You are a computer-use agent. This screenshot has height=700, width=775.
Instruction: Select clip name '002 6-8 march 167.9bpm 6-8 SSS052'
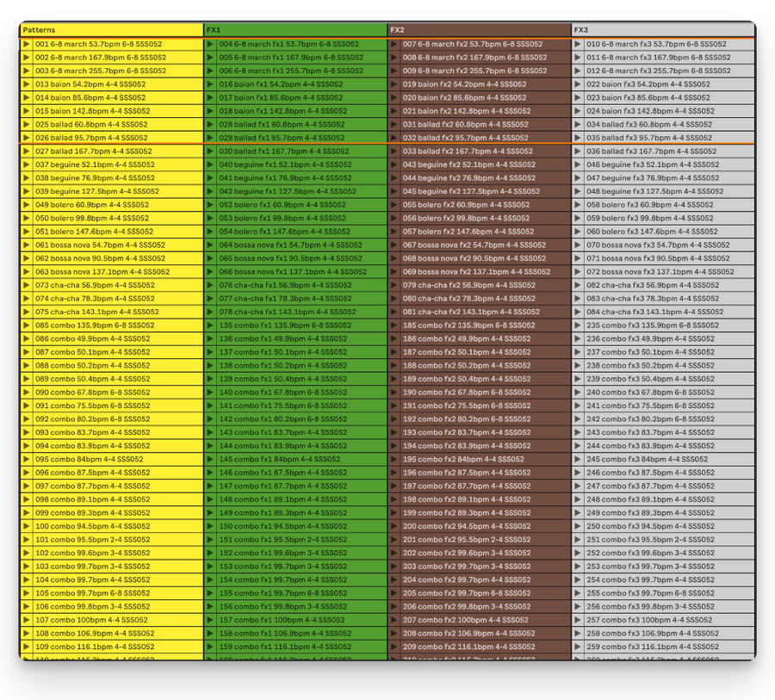click(101, 58)
